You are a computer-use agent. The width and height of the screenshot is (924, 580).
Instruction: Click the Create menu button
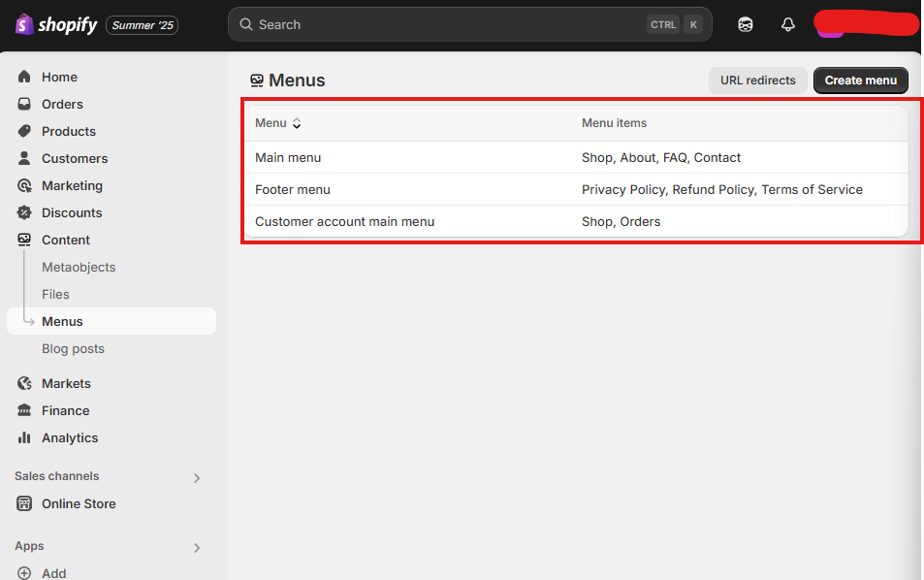pos(860,81)
